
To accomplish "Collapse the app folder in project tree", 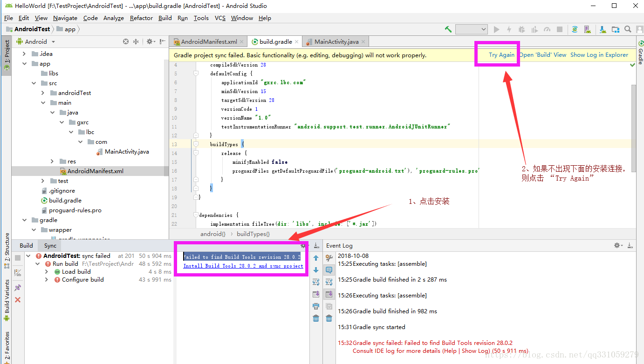I will click(x=24, y=64).
